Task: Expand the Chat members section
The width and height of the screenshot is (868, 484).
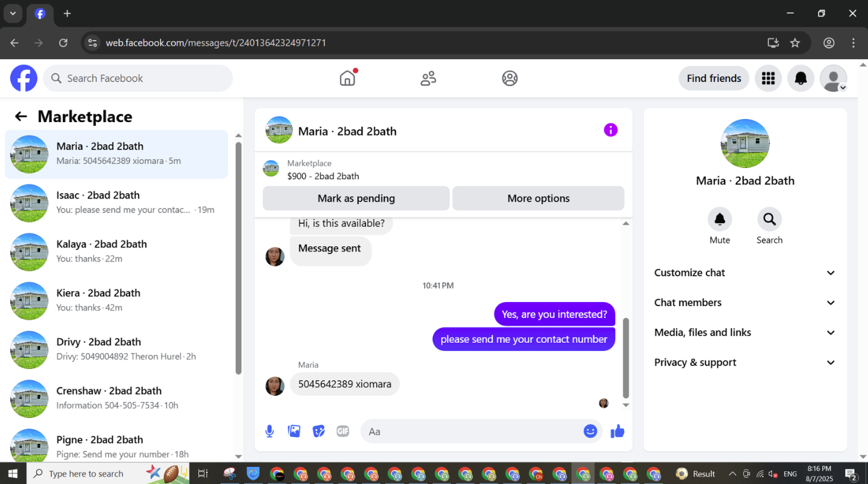Action: click(745, 303)
